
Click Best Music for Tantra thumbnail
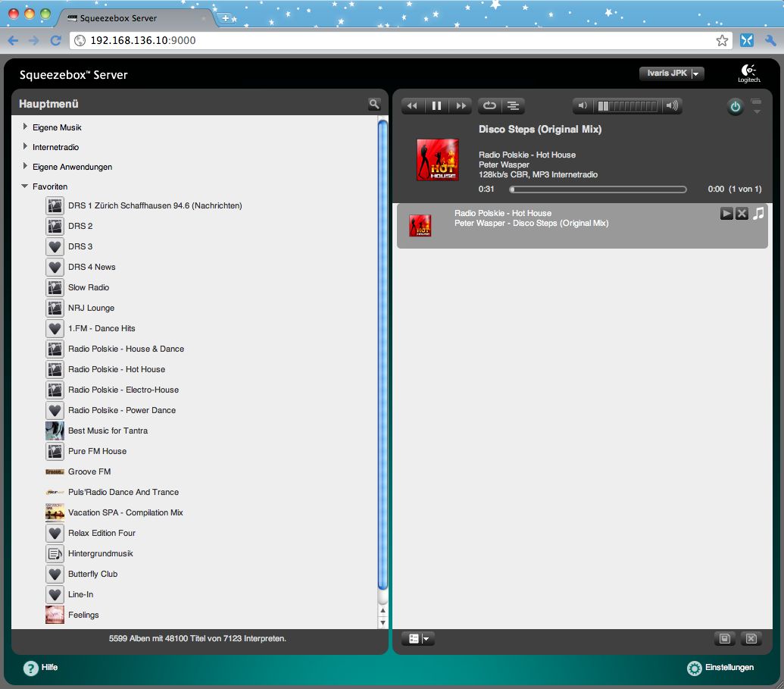click(55, 431)
